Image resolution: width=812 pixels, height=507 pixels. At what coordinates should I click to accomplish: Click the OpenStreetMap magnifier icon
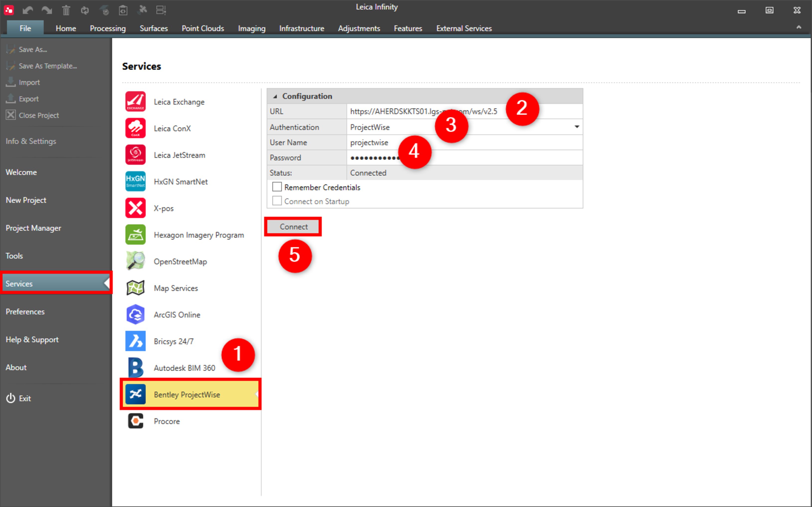point(135,261)
